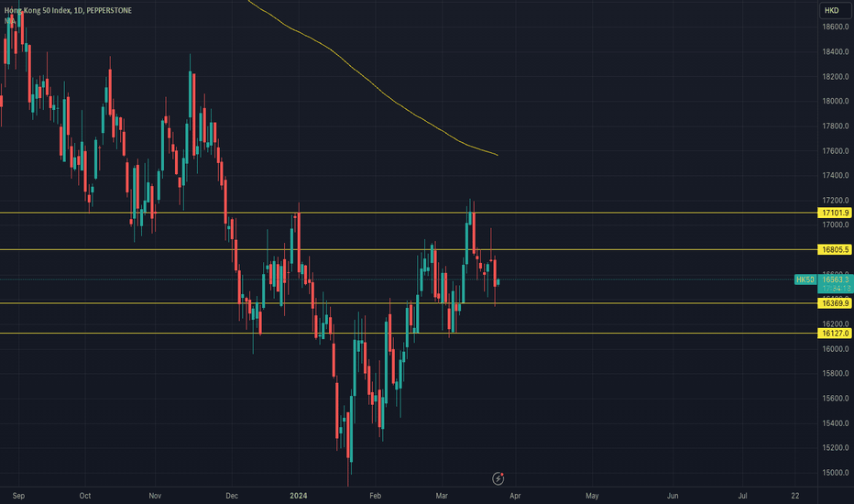Click the 18600.0 price scale value
Screen dimensions: 854x504
tap(836, 27)
